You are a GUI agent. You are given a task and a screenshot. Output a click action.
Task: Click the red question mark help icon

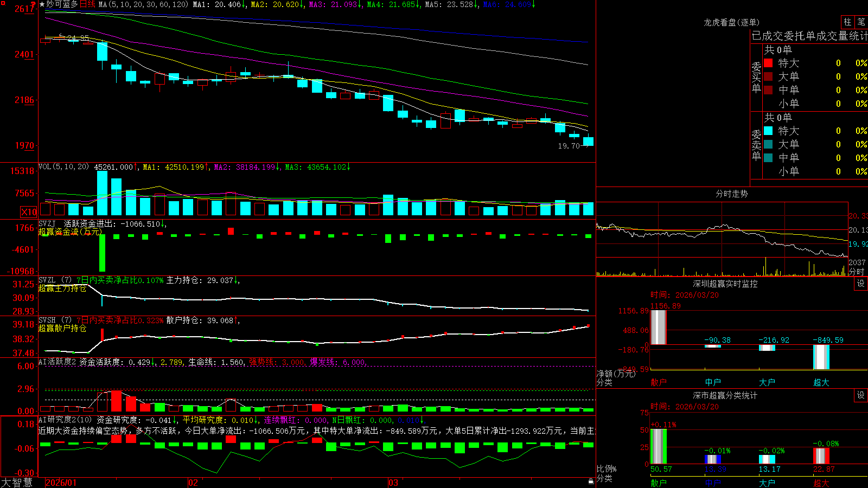point(34,4)
